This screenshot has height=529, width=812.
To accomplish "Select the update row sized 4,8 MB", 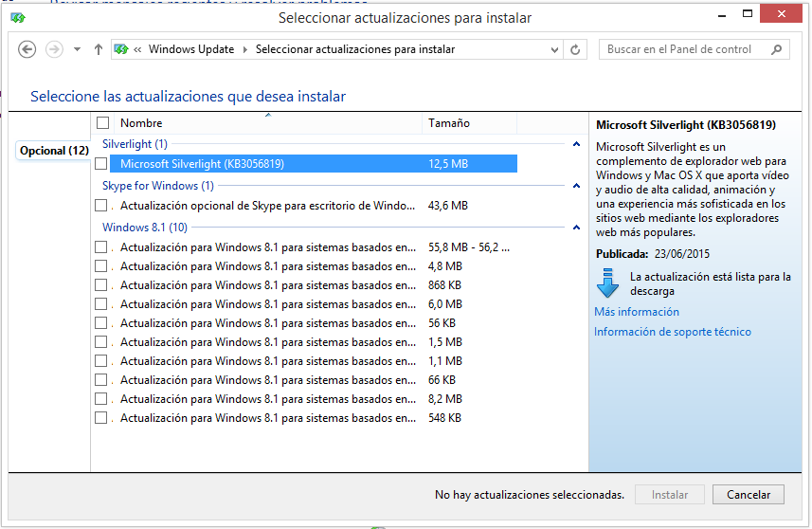I will (x=314, y=266).
